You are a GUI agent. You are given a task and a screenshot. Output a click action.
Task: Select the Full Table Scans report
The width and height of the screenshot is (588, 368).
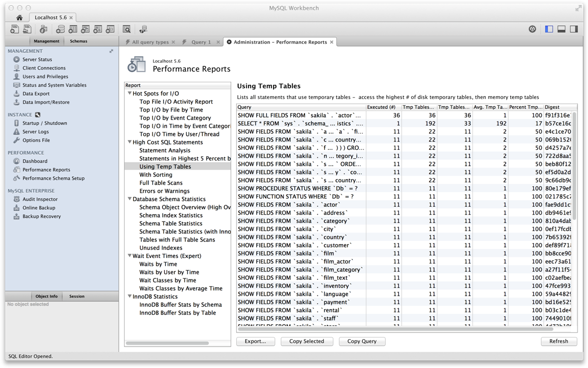(x=161, y=183)
